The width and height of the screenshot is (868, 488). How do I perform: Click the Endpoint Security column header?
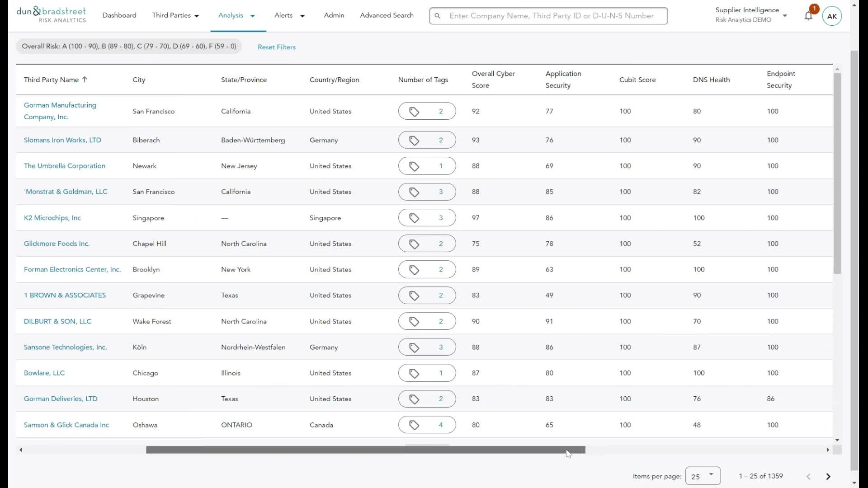pyautogui.click(x=781, y=80)
